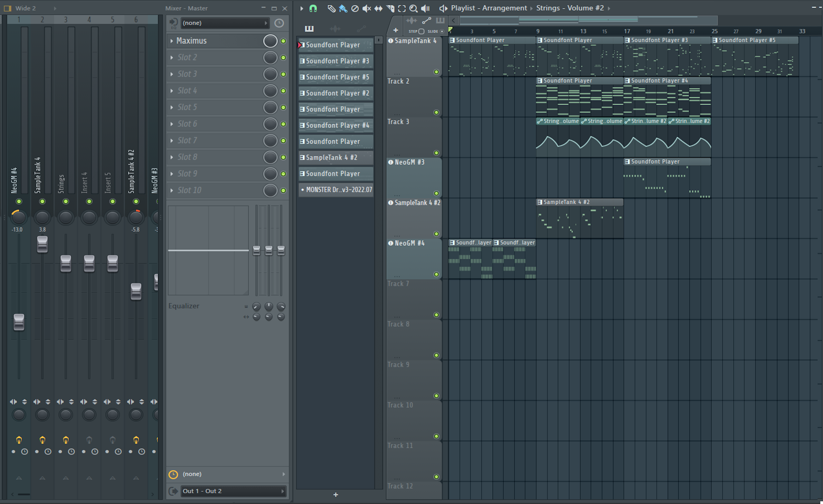Select the Slice tool in playlist toolbar

pos(390,8)
